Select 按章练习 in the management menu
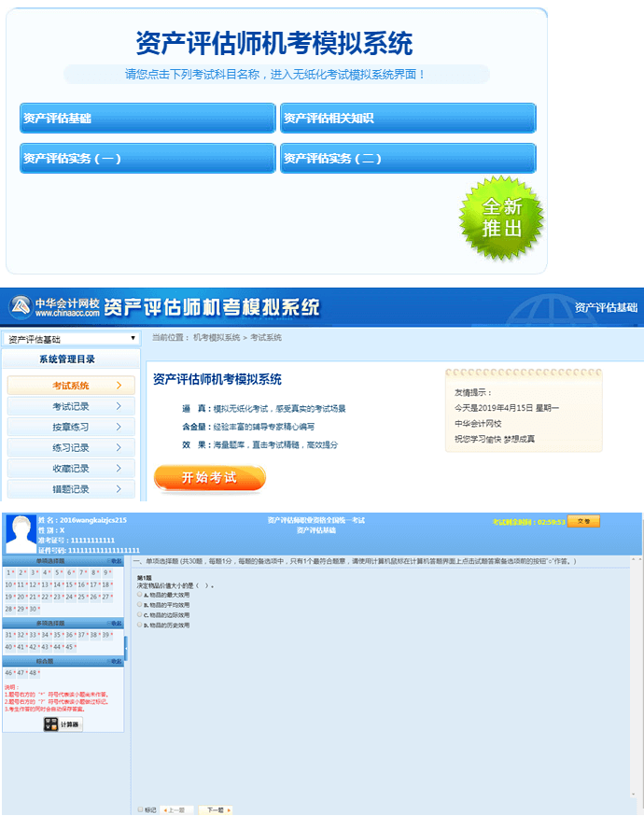Viewport: 644px width, 816px height. 71,427
